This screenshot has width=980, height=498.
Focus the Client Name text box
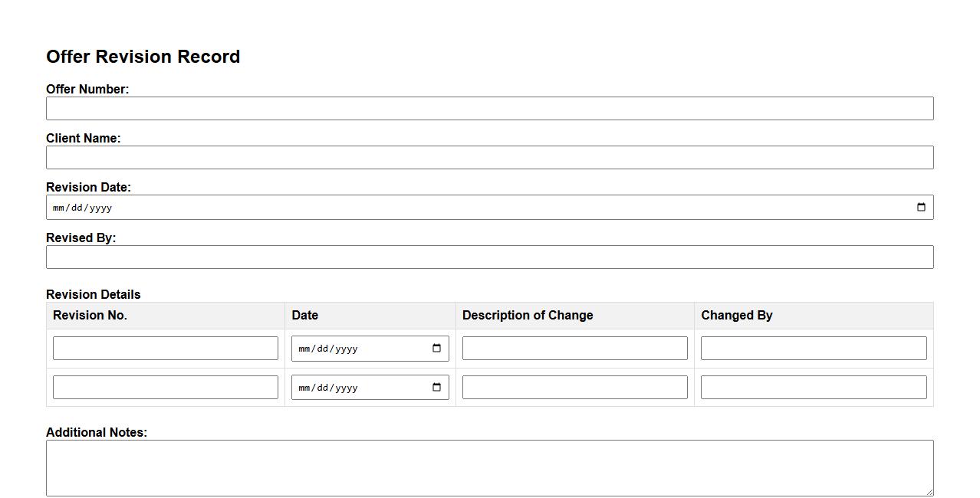tap(489, 157)
